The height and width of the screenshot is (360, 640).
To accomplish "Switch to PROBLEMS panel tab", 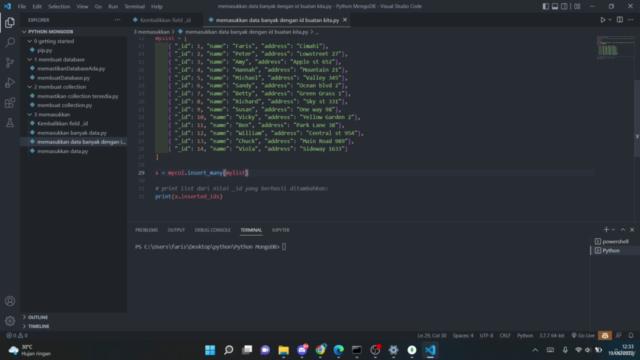I will (x=146, y=230).
